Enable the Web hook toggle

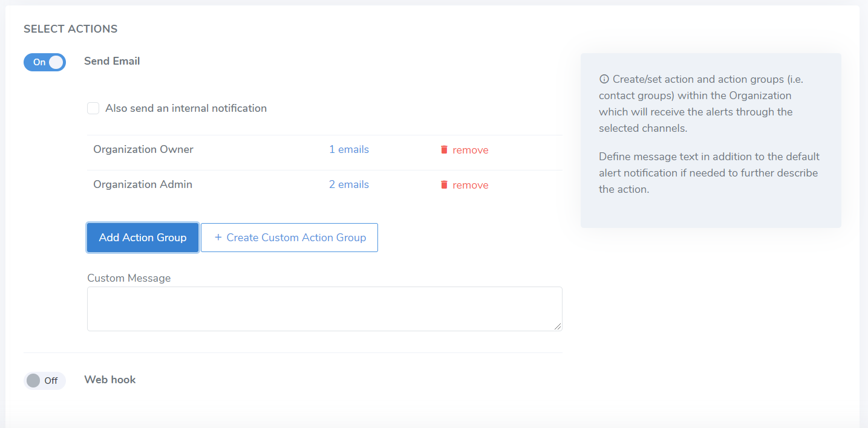[45, 381]
